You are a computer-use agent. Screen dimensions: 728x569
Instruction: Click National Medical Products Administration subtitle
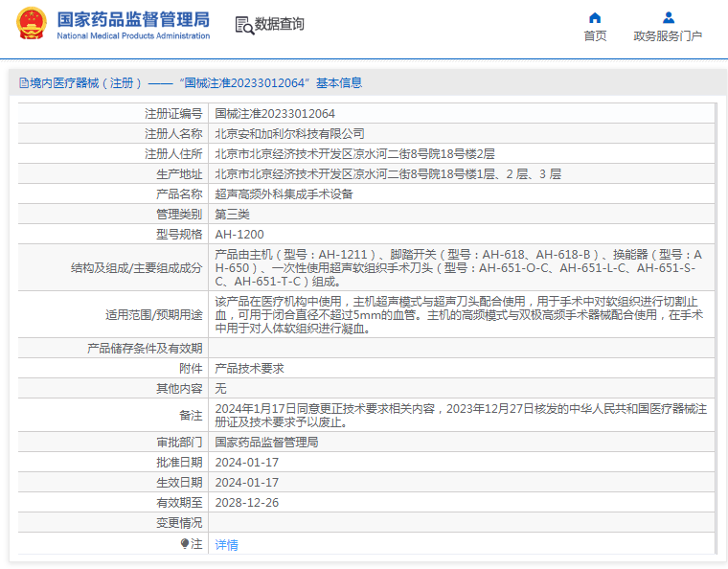133,35
